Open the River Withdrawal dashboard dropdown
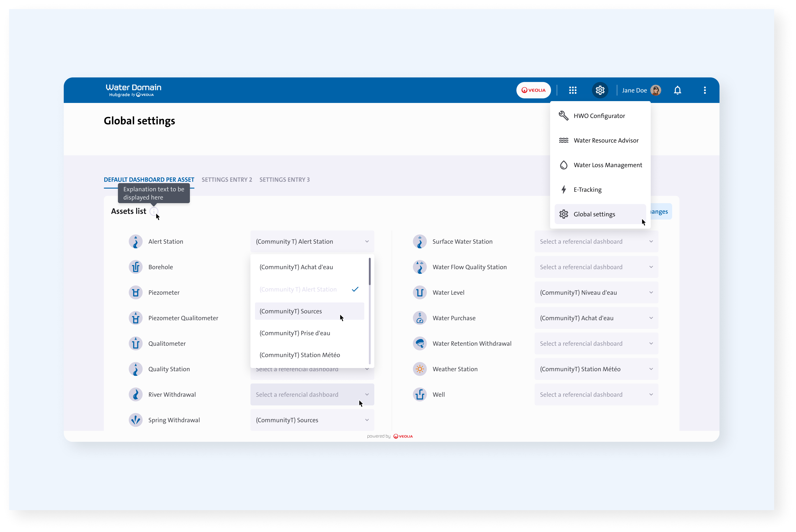796x532 pixels. click(312, 395)
